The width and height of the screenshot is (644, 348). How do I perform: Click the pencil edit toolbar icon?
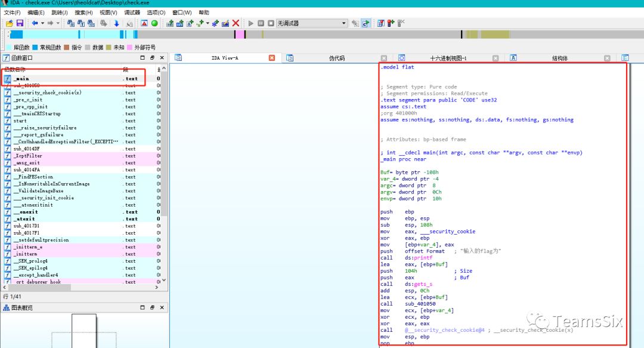click(225, 23)
